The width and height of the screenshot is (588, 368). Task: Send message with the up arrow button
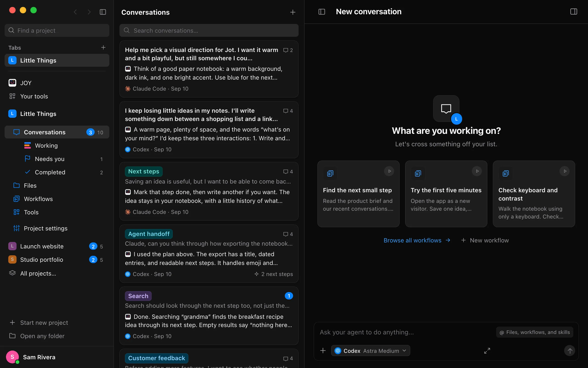570,351
